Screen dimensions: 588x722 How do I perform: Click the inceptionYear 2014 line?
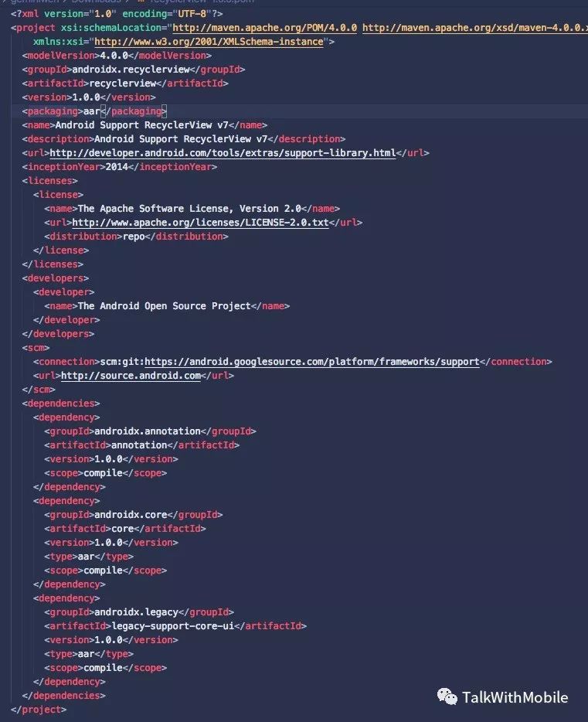[x=120, y=167]
